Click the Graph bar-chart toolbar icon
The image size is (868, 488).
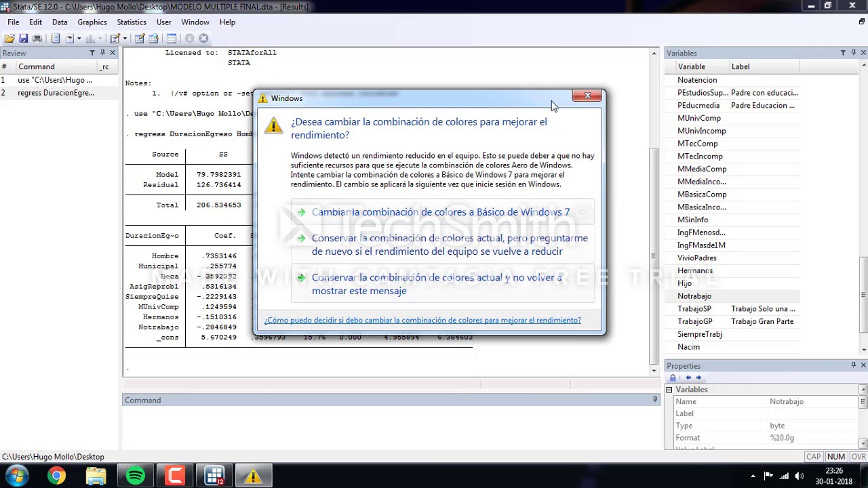click(90, 39)
